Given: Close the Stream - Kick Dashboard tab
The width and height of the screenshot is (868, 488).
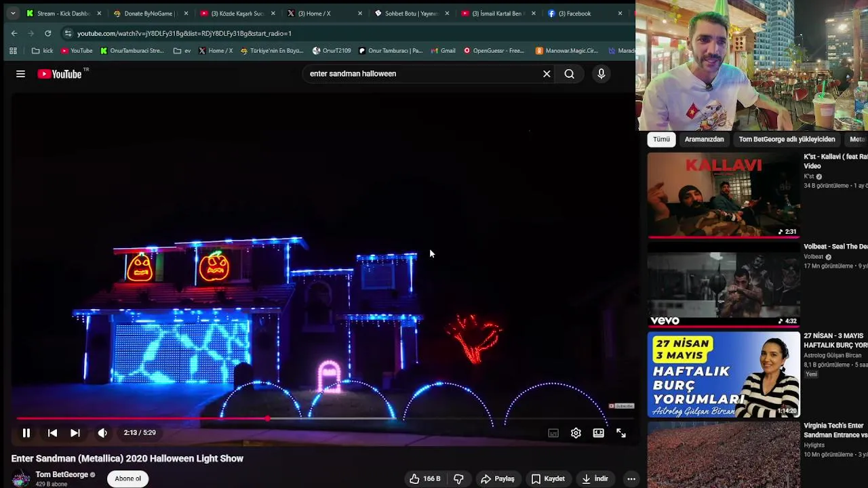Looking at the screenshot, I should pyautogui.click(x=99, y=14).
